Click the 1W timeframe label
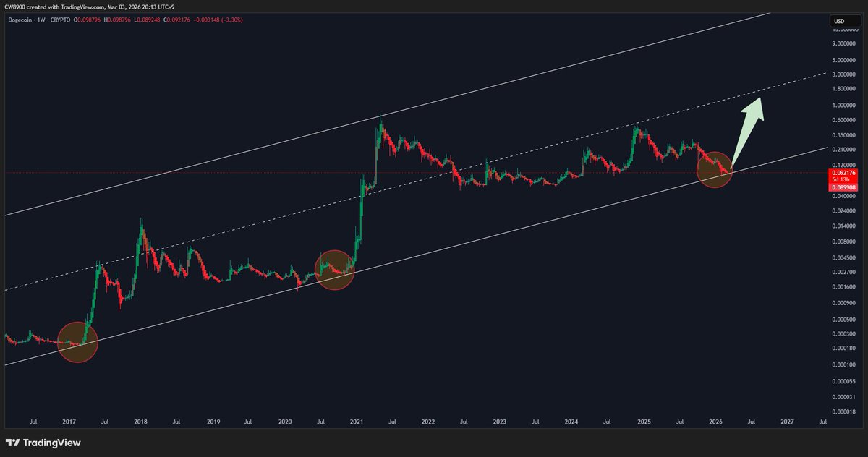 point(42,20)
